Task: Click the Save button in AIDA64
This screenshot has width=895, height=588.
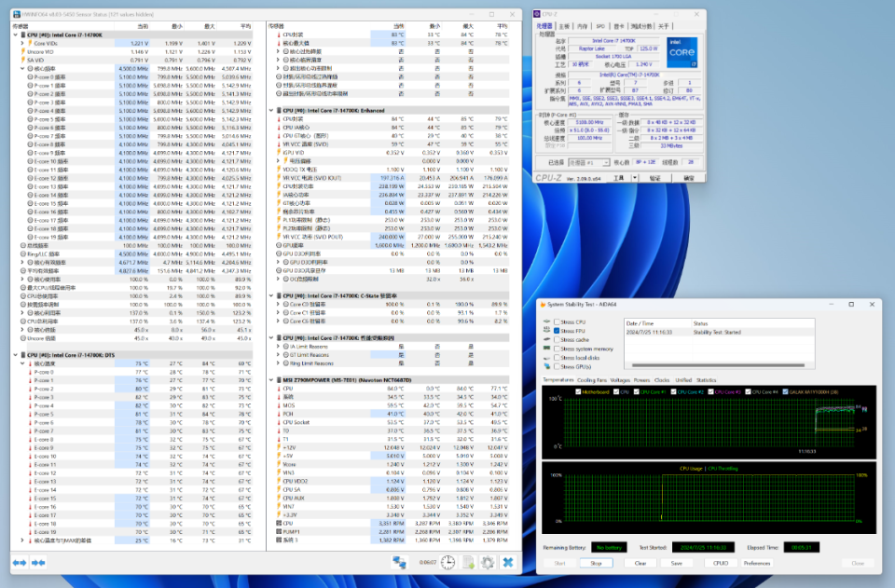Action: tap(677, 563)
